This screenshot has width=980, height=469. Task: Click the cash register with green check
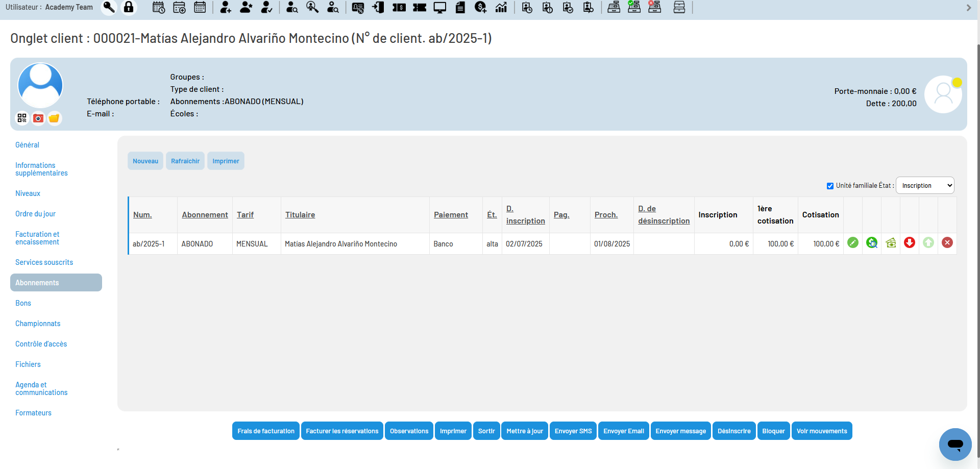pyautogui.click(x=634, y=7)
